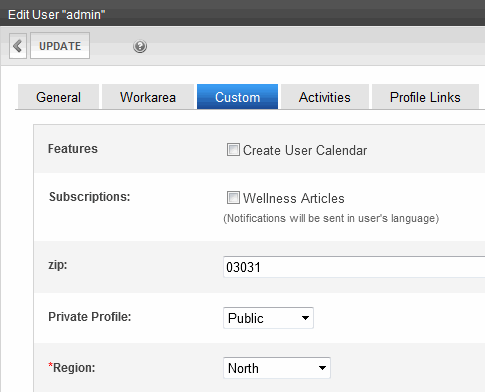
Task: Click the zip field label
Action: 58,265
